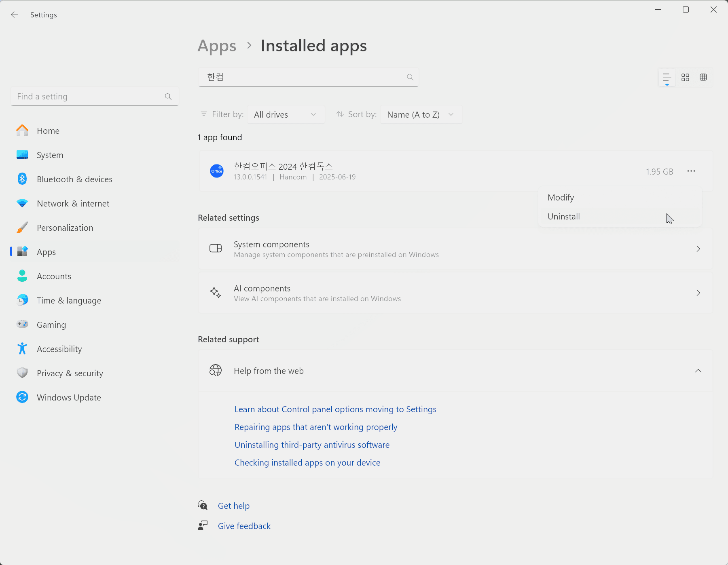Click the Bluetooth icon in sidebar
Screen dimensions: 728x565
point(22,179)
